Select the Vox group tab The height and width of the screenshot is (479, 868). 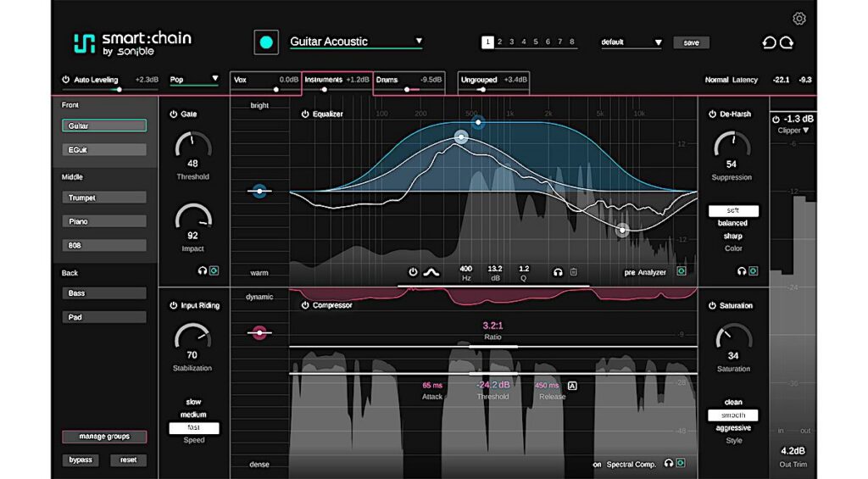tap(265, 82)
